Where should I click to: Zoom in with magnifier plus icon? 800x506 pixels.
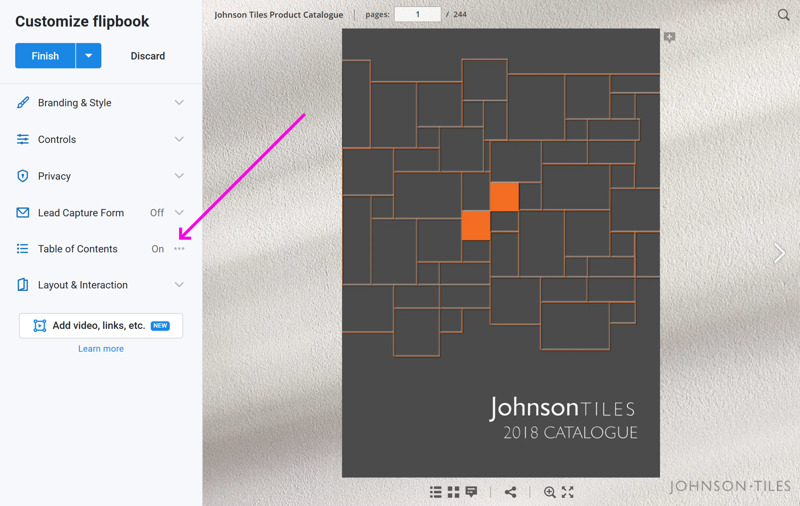click(x=549, y=492)
